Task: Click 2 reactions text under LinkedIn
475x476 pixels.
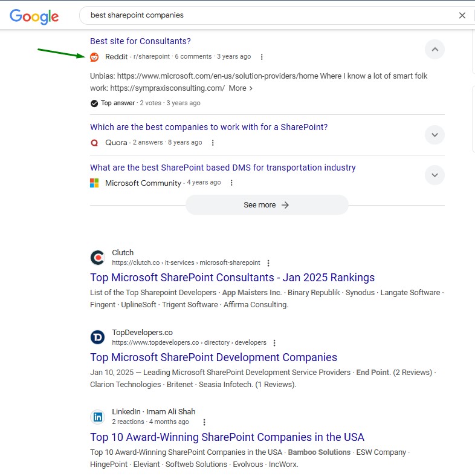Action: (x=128, y=422)
